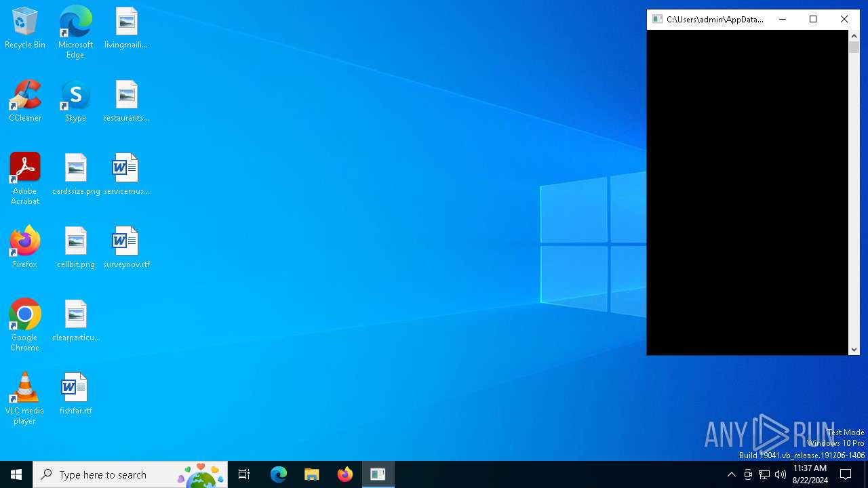Close the console window

[844, 19]
